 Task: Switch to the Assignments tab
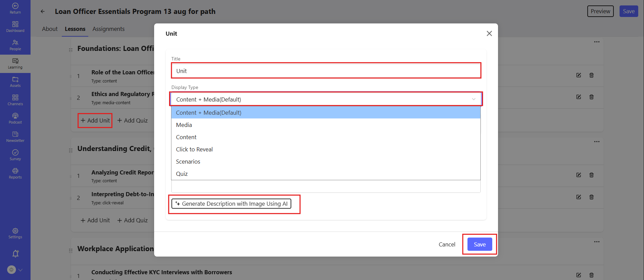109,29
